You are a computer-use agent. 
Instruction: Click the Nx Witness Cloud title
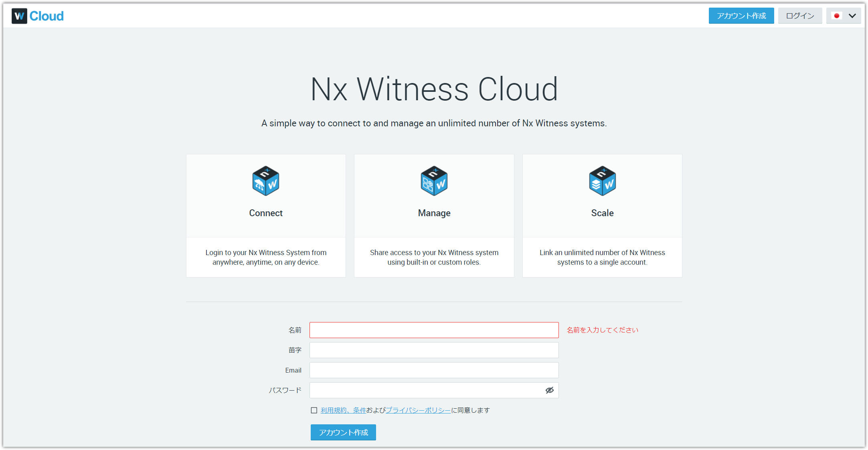click(434, 89)
